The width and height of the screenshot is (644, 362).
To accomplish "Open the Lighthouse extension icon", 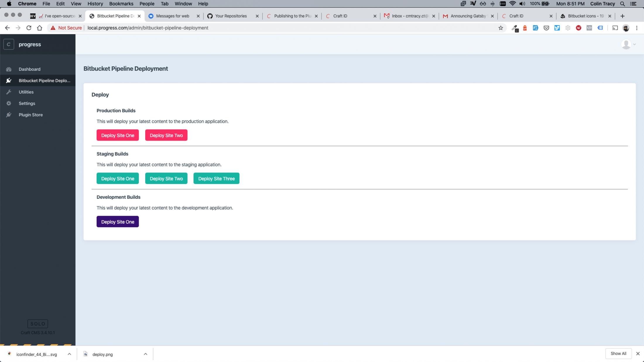I will tap(525, 28).
